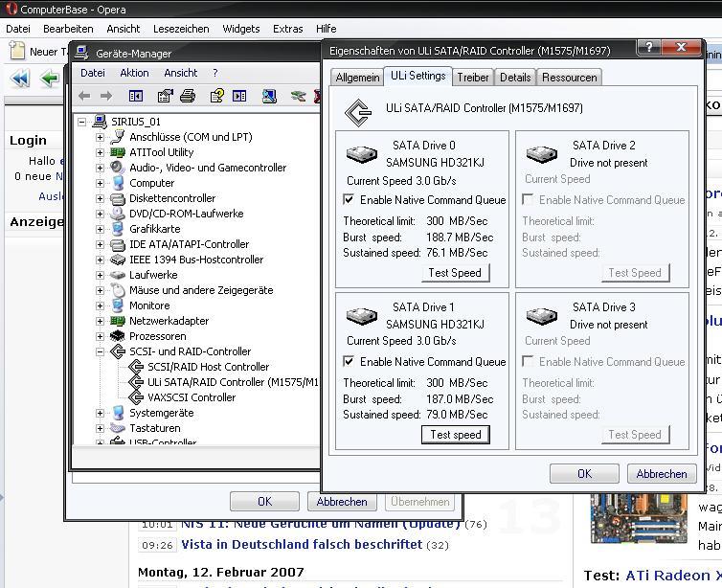
Task: Expand the Systemgeräte node
Action: pyautogui.click(x=100, y=413)
